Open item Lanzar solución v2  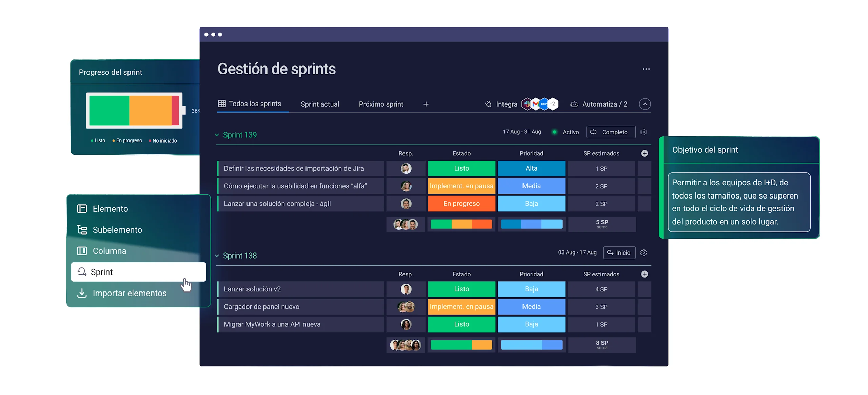tap(300, 289)
